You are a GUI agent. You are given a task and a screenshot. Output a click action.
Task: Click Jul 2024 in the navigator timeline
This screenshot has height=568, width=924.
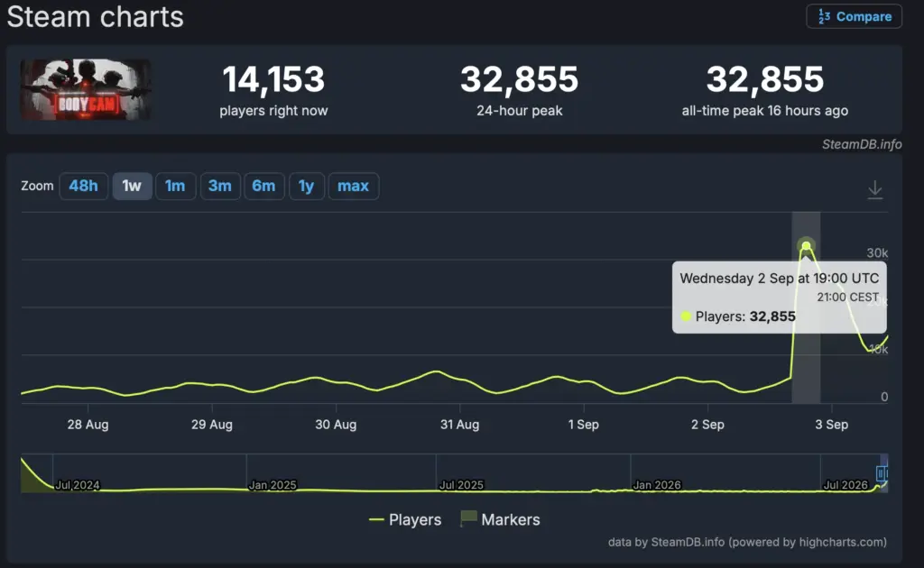tap(78, 485)
